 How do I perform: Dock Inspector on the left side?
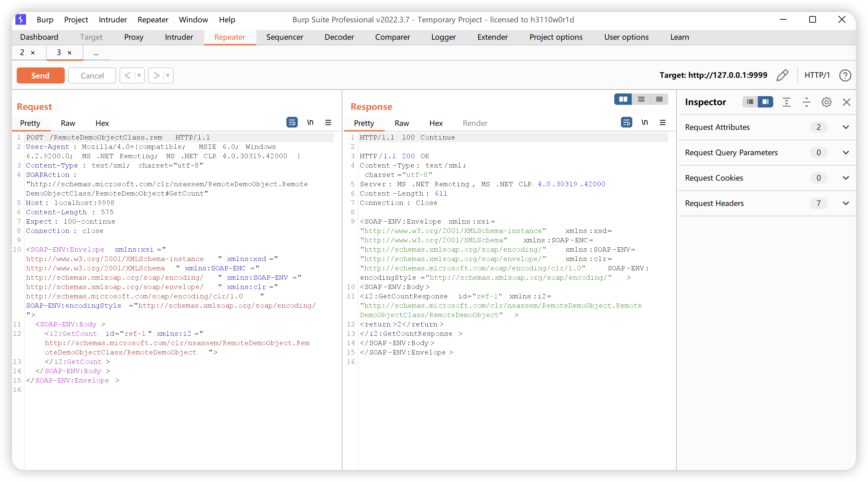(x=750, y=102)
